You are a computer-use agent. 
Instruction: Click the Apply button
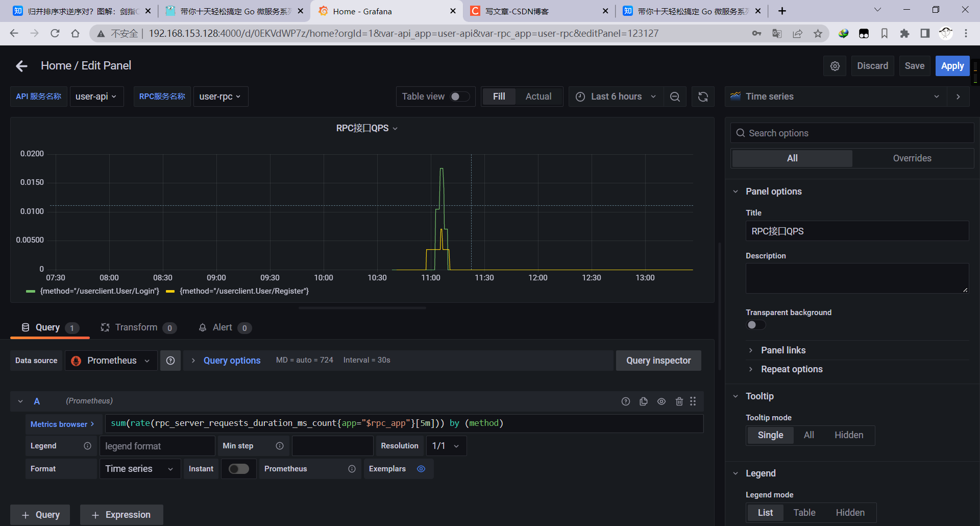(x=952, y=66)
